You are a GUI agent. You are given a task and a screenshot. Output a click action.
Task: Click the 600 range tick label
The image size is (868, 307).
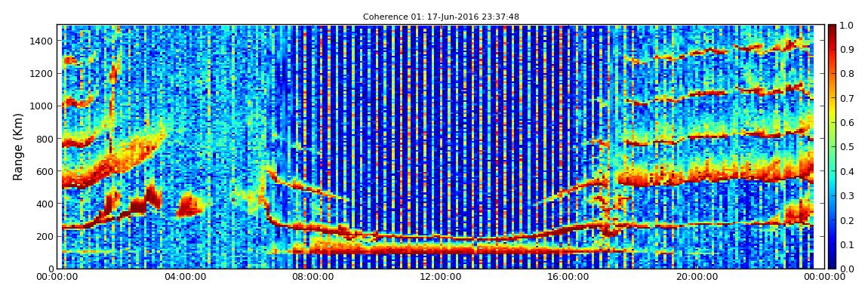click(45, 171)
